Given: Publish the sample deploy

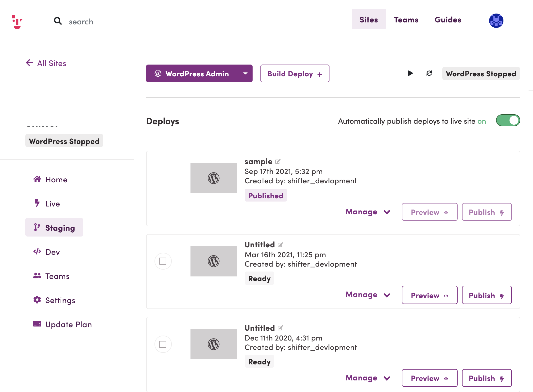Looking at the screenshot, I should pos(487,212).
